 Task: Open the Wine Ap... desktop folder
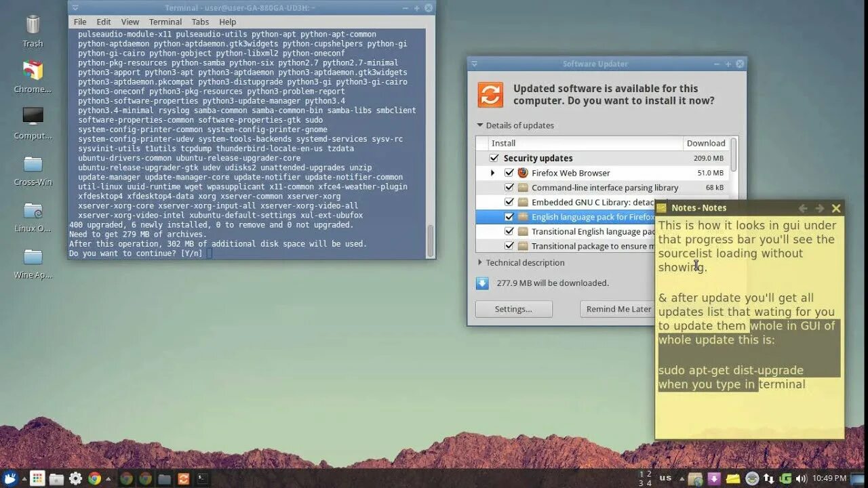point(33,257)
